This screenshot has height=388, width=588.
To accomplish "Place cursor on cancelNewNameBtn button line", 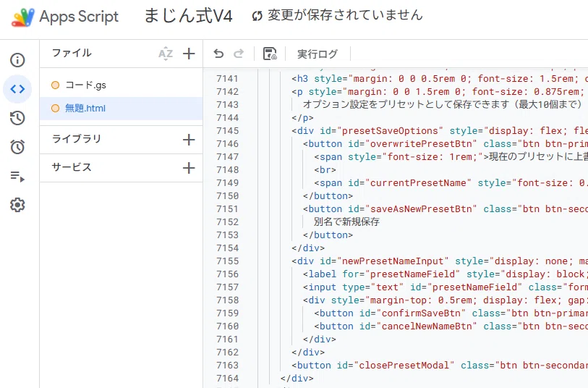I will (451, 326).
